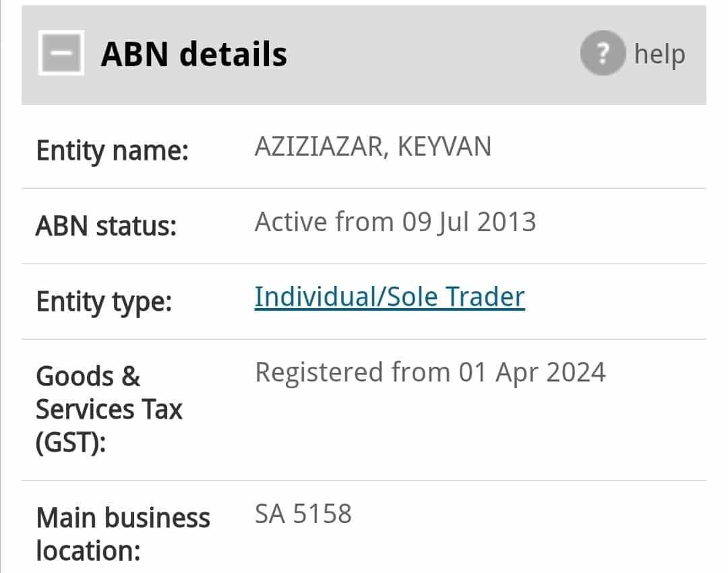Screen dimensions: 728x573
Task: Click the 01 Apr 2024 date
Action: point(533,373)
